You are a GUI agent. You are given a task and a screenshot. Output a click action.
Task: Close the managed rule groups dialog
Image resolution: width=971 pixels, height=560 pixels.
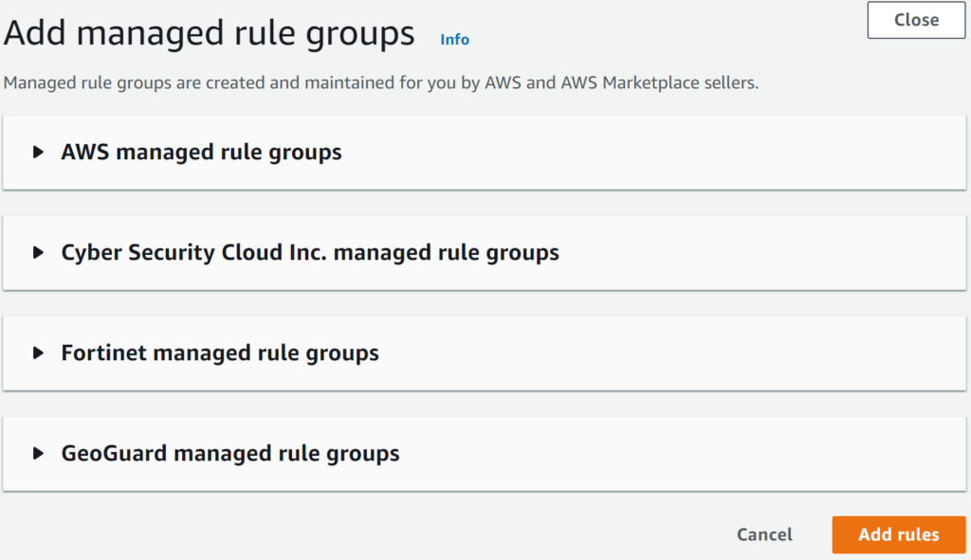tap(916, 20)
